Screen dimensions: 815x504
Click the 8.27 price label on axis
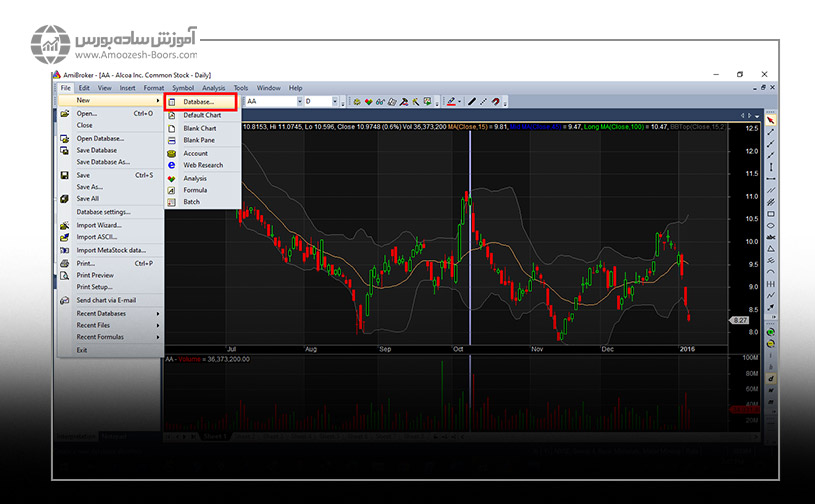[x=740, y=320]
